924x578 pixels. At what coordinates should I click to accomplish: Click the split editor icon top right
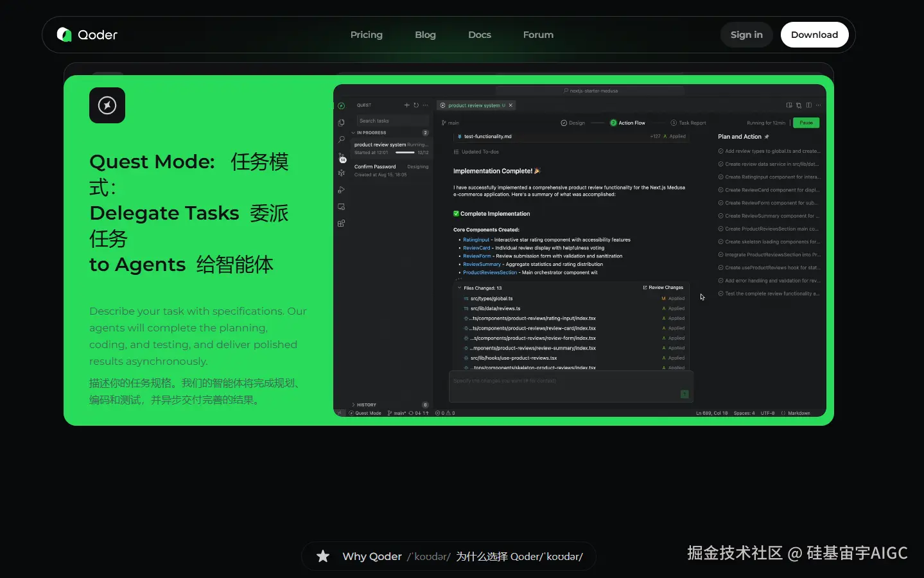(x=808, y=105)
